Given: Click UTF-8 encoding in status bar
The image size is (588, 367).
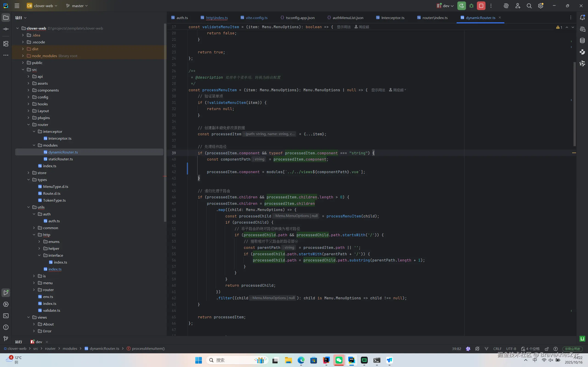Looking at the screenshot, I should tap(511, 349).
